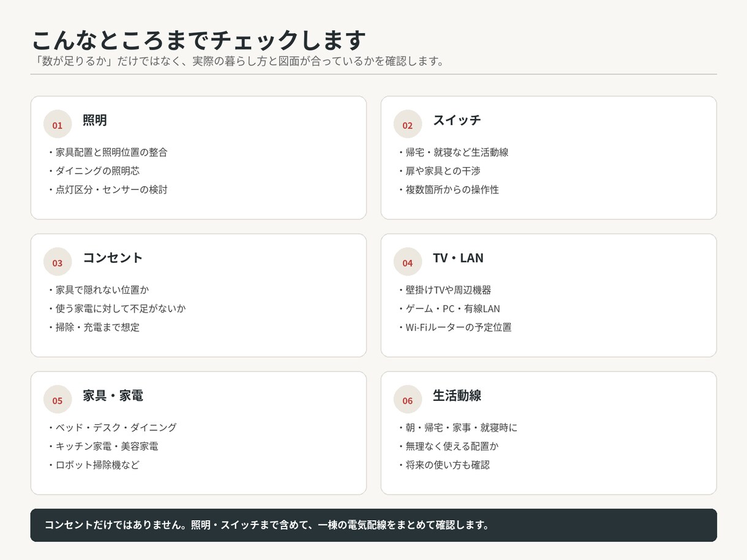The width and height of the screenshot is (747, 560).
Task: Click the TV・LAN card heading
Action: [x=458, y=258]
